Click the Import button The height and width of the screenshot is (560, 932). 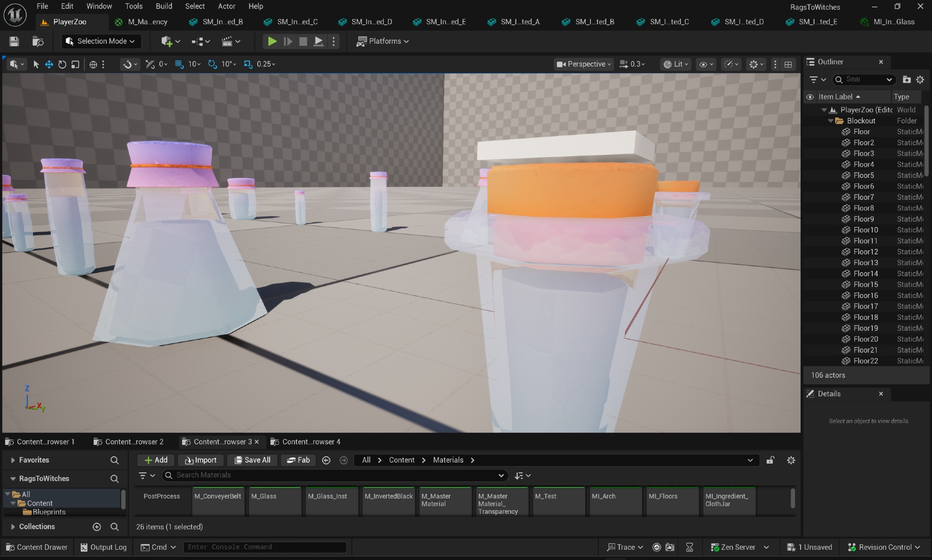(x=201, y=460)
